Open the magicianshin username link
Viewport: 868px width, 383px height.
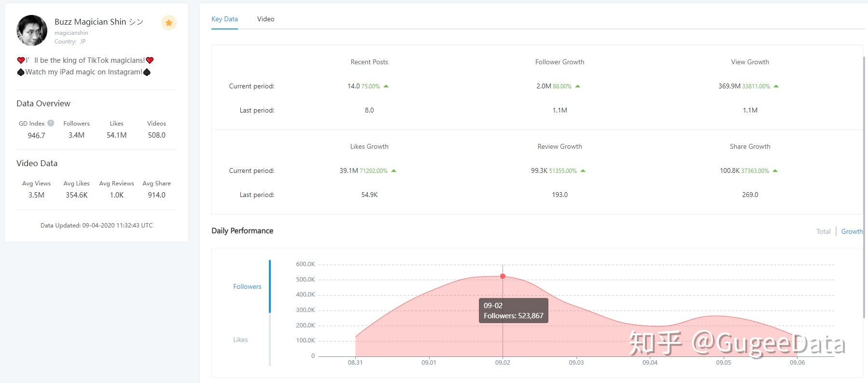(71, 33)
